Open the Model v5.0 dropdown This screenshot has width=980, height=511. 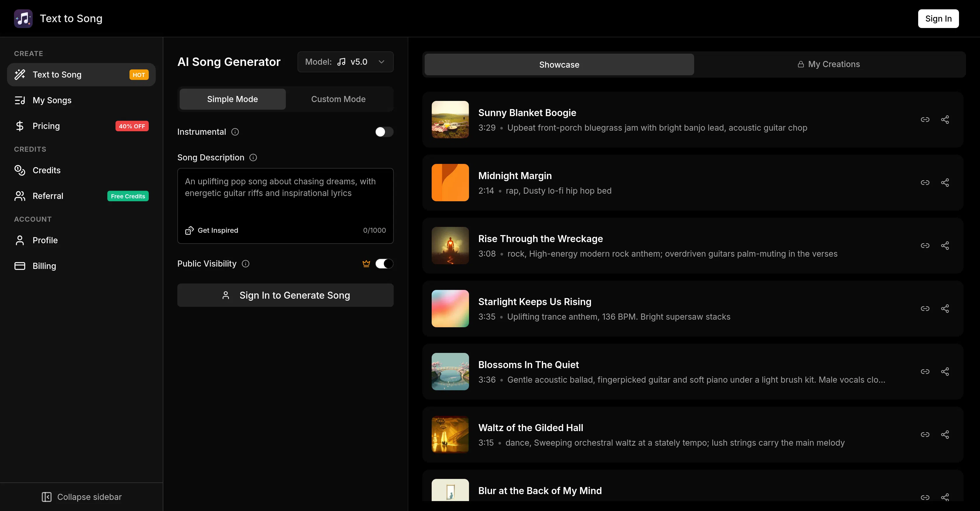(345, 62)
